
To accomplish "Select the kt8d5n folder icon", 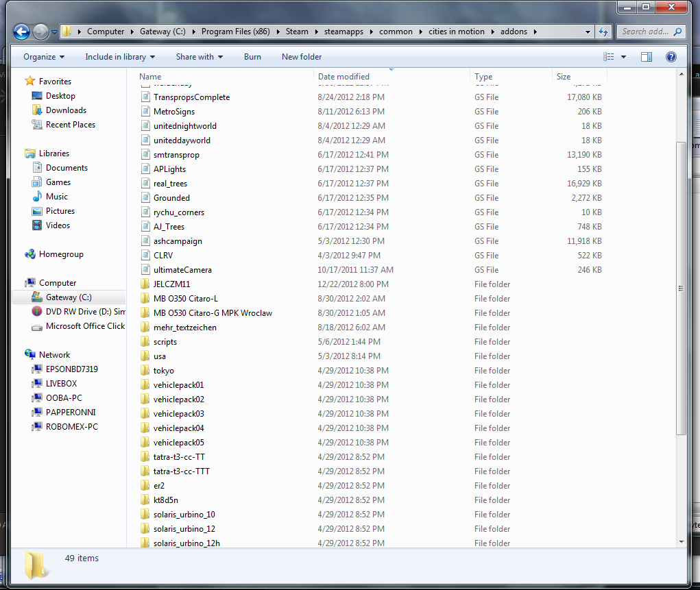I will 145,500.
